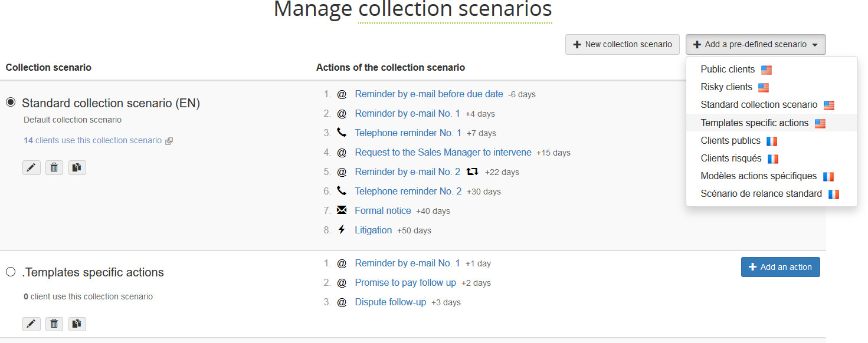868x343 pixels.
Task: Delete the Templates specific actions scenario
Action: [54, 324]
